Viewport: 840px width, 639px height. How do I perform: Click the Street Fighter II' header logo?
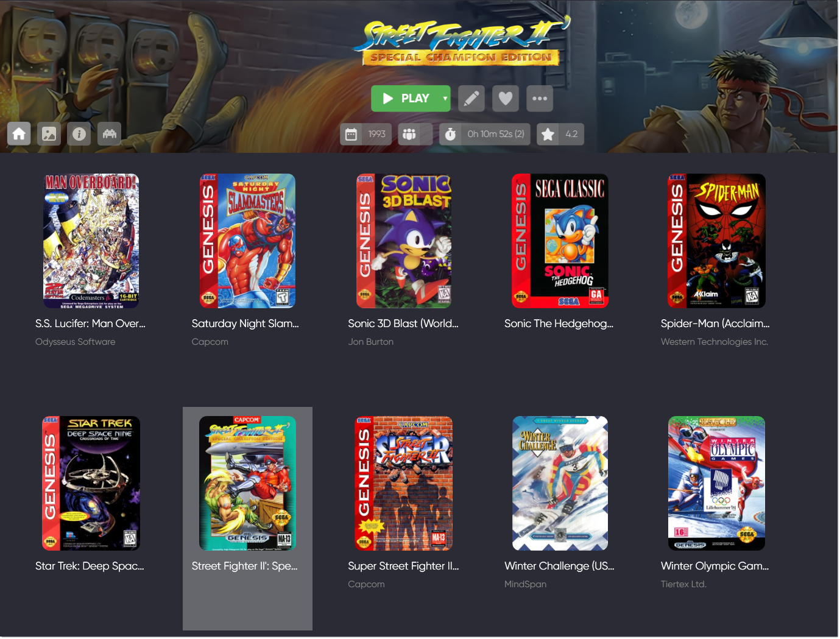click(x=462, y=42)
